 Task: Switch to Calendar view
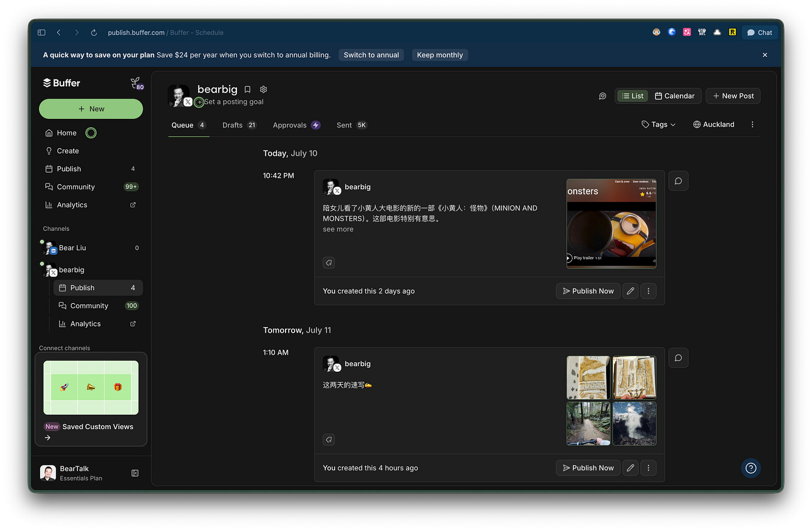point(675,96)
